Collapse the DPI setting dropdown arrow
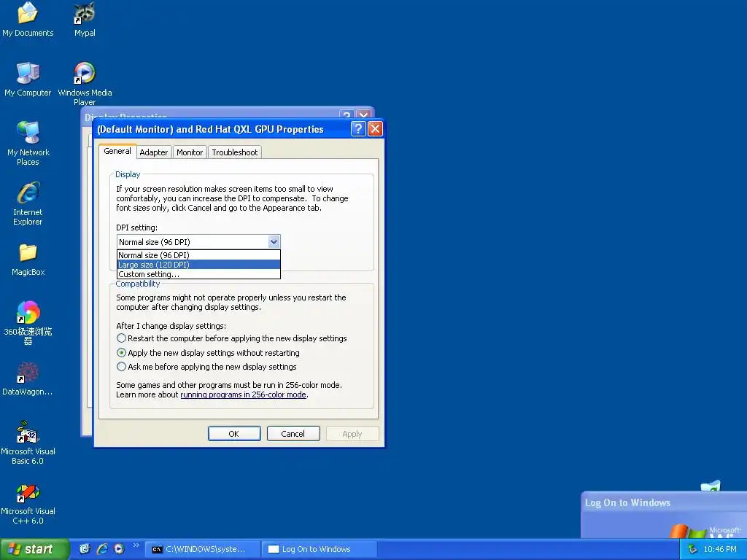This screenshot has width=747, height=560. [x=274, y=242]
